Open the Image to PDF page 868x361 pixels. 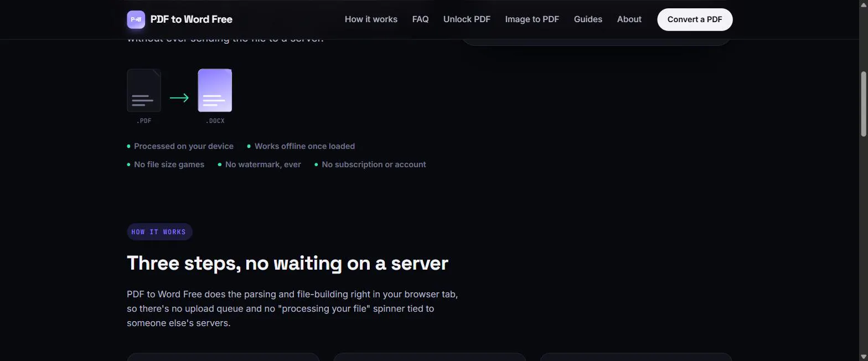pyautogui.click(x=532, y=19)
